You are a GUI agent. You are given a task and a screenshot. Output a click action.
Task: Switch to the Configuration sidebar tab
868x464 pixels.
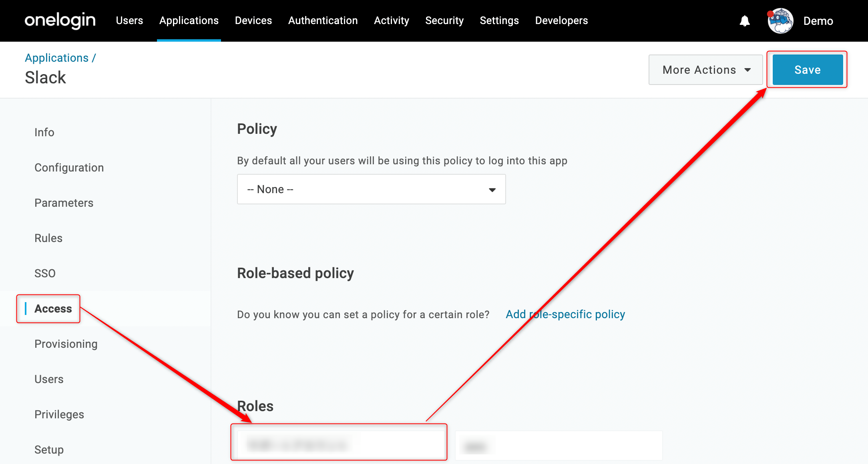point(69,167)
